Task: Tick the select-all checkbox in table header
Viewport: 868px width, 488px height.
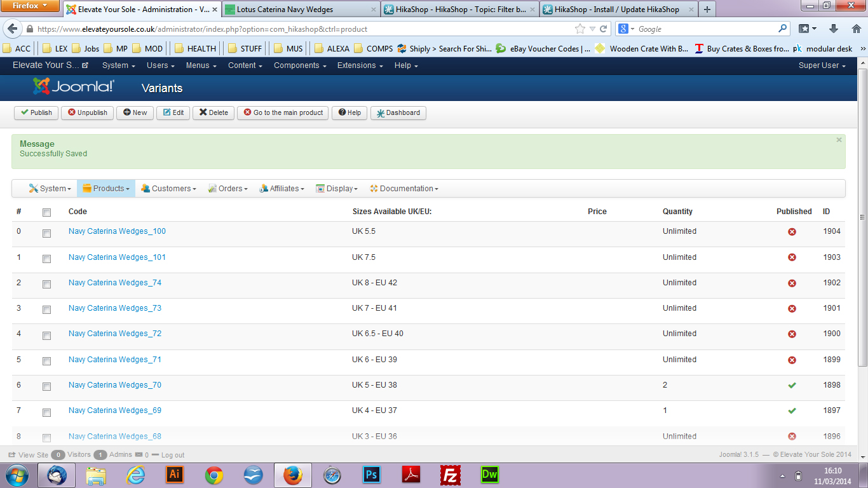Action: tap(46, 212)
